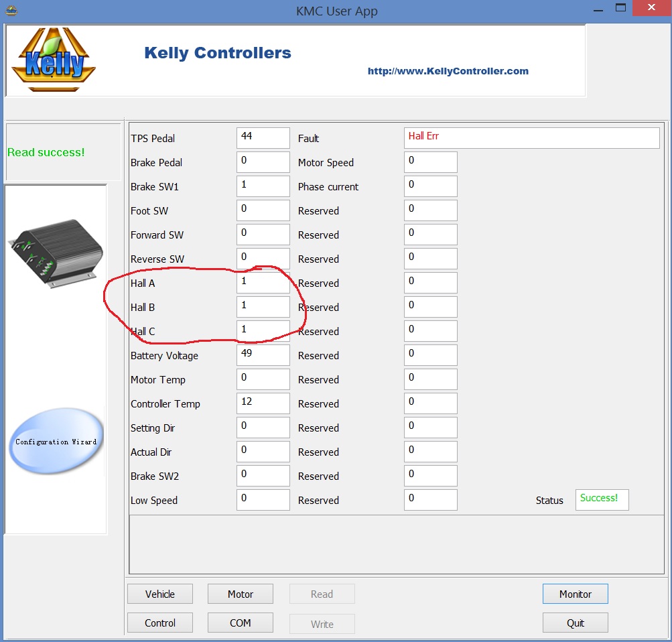Viewport: 672px width, 642px height.
Task: Select the Controller Temp value field
Action: pos(263,403)
